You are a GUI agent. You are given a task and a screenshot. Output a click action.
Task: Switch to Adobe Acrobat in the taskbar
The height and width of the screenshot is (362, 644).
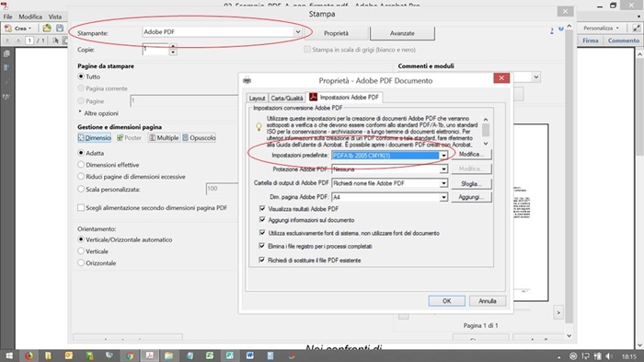(x=149, y=356)
